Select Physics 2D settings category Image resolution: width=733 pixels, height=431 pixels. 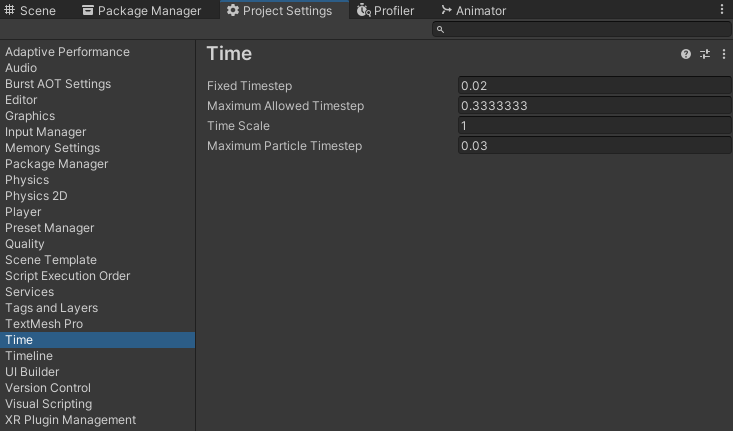[x=36, y=196]
